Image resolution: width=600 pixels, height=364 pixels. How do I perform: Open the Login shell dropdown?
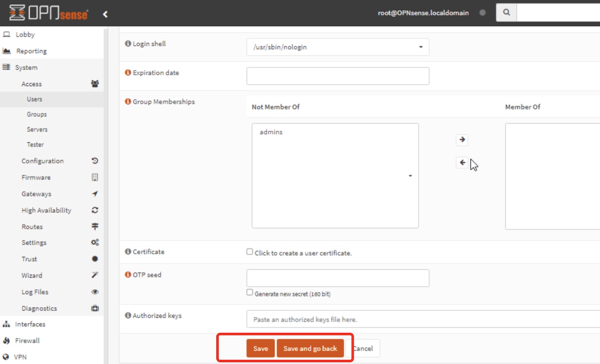click(x=337, y=47)
